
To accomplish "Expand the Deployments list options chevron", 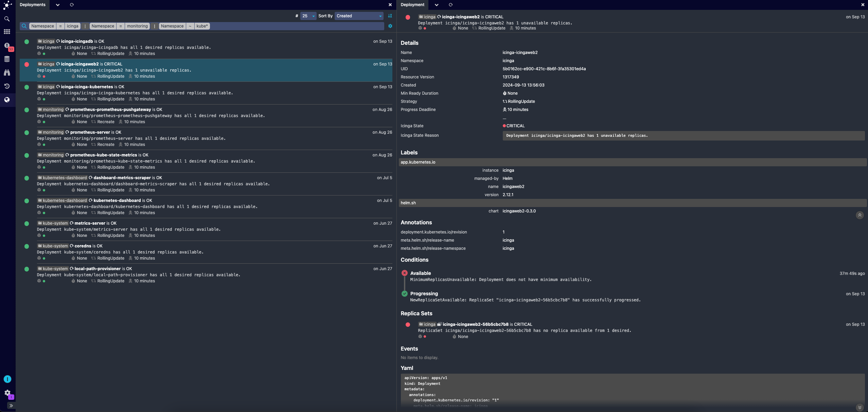I will coord(57,4).
